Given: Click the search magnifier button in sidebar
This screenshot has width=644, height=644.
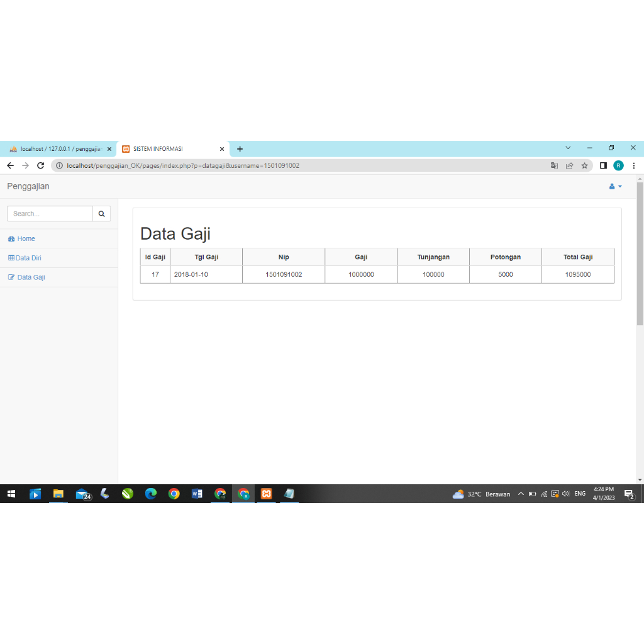Looking at the screenshot, I should click(101, 214).
